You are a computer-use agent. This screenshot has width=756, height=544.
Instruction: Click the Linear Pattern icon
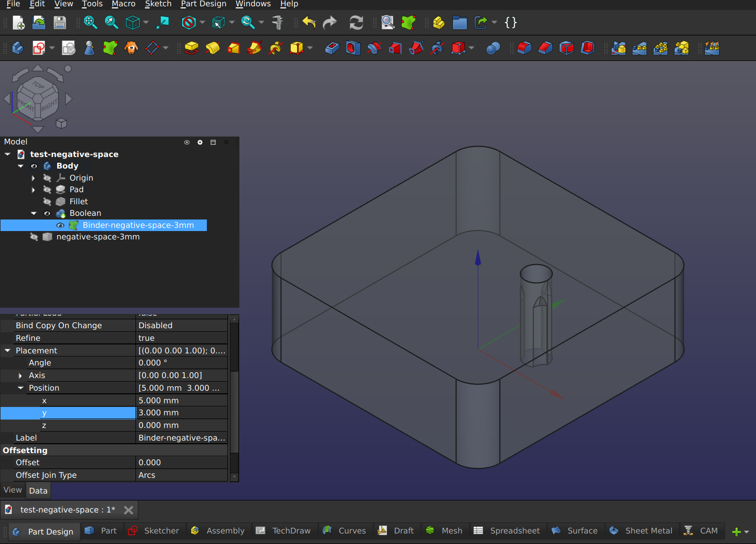pyautogui.click(x=639, y=48)
